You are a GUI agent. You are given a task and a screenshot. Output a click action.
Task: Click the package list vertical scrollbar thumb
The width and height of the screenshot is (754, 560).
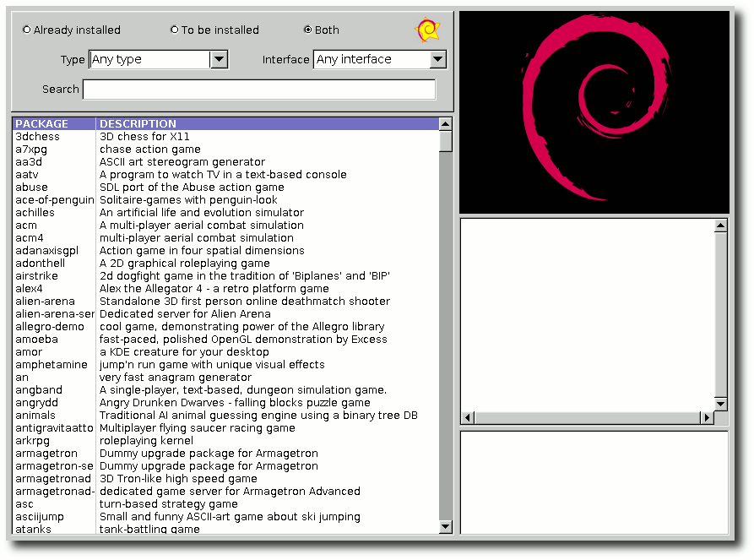click(445, 141)
